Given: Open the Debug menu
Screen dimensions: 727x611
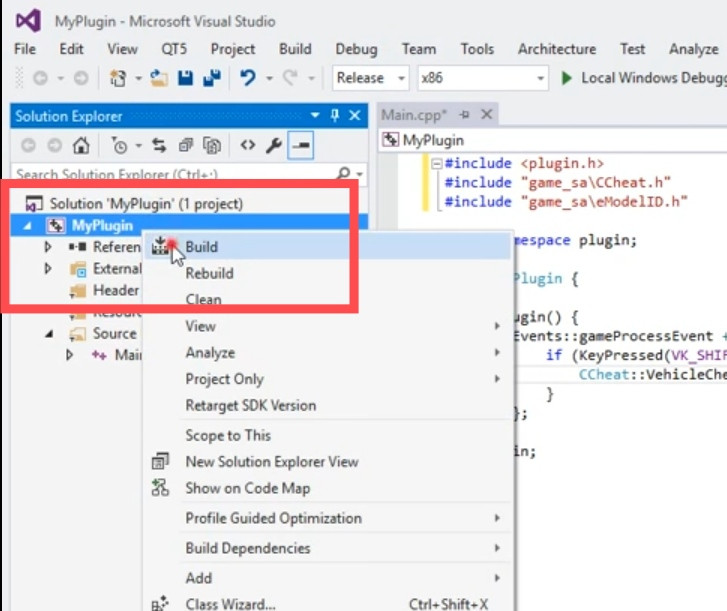Looking at the screenshot, I should coord(357,49).
